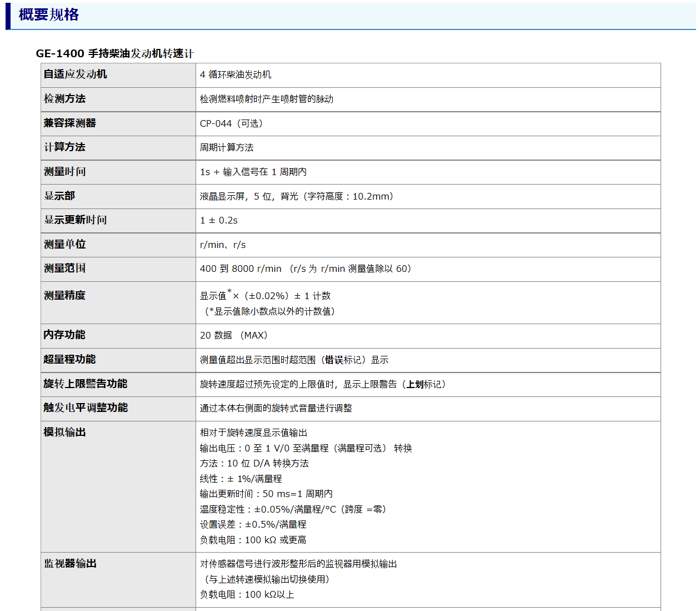Click the 触发电平调整功能 row label
700x611 pixels.
coord(86,408)
